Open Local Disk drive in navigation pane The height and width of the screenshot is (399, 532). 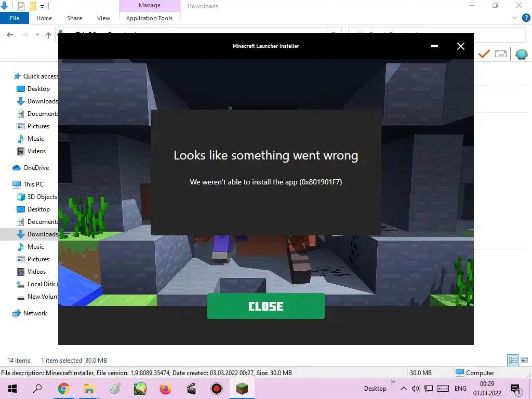tap(37, 284)
